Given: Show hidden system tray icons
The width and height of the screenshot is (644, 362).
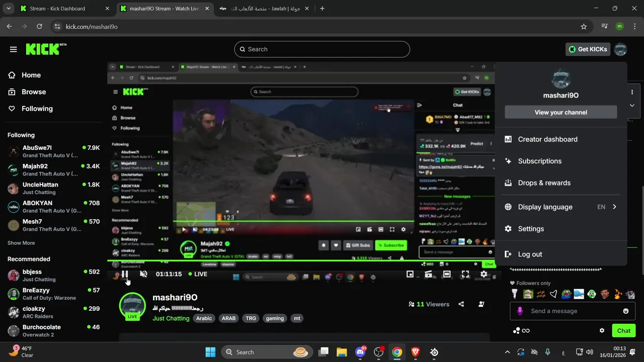Looking at the screenshot, I should [507, 352].
